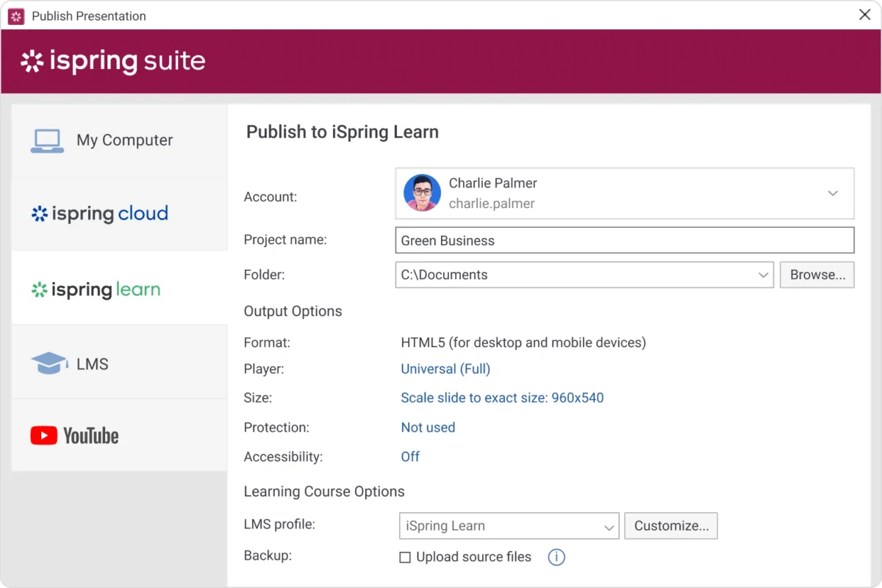Click the Learning Course Options label
882x588 pixels.
(324, 492)
